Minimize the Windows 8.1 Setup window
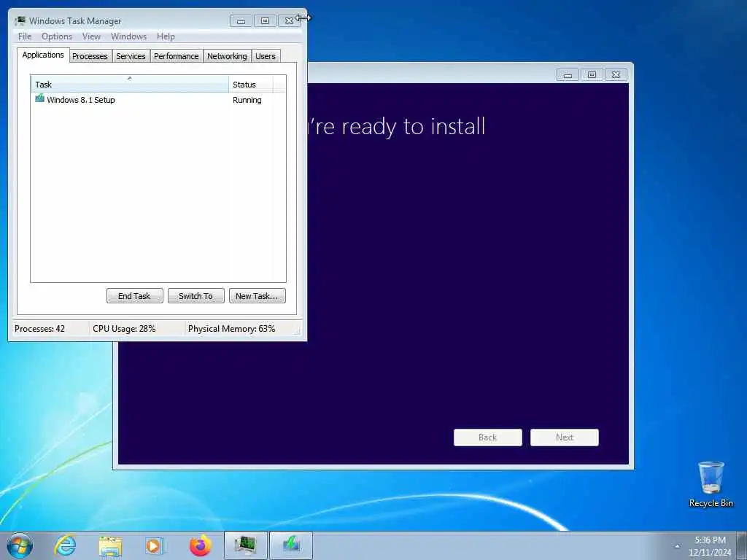 pyautogui.click(x=568, y=75)
